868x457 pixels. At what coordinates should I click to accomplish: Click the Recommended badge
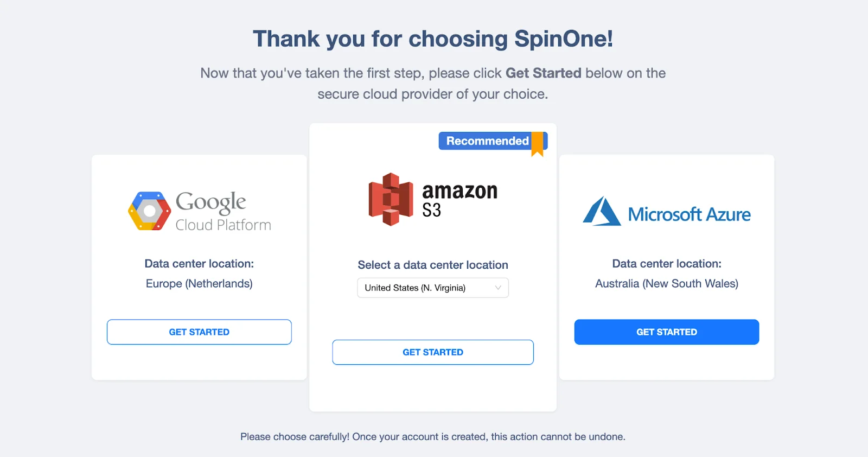[487, 141]
